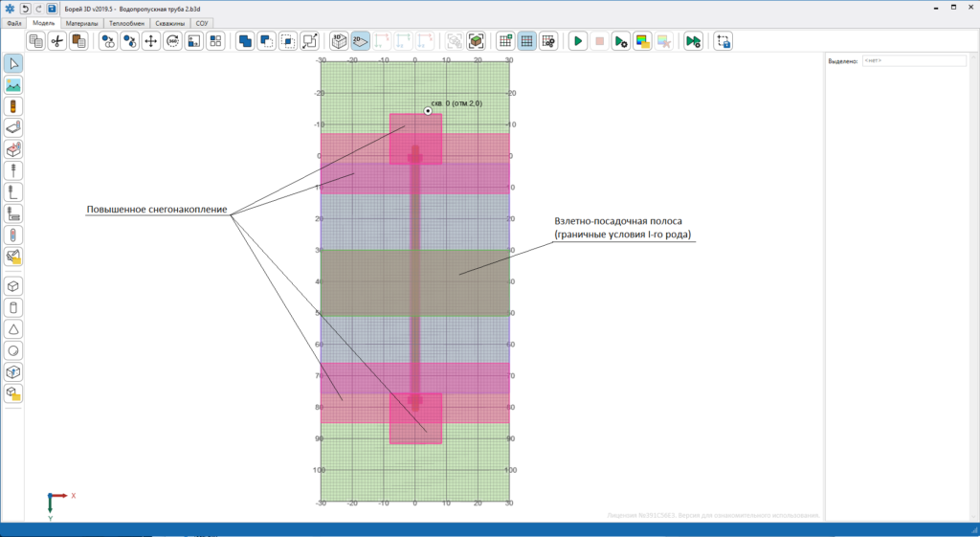980x537 pixels.
Task: Click the Paste clipboard icon
Action: 78,41
